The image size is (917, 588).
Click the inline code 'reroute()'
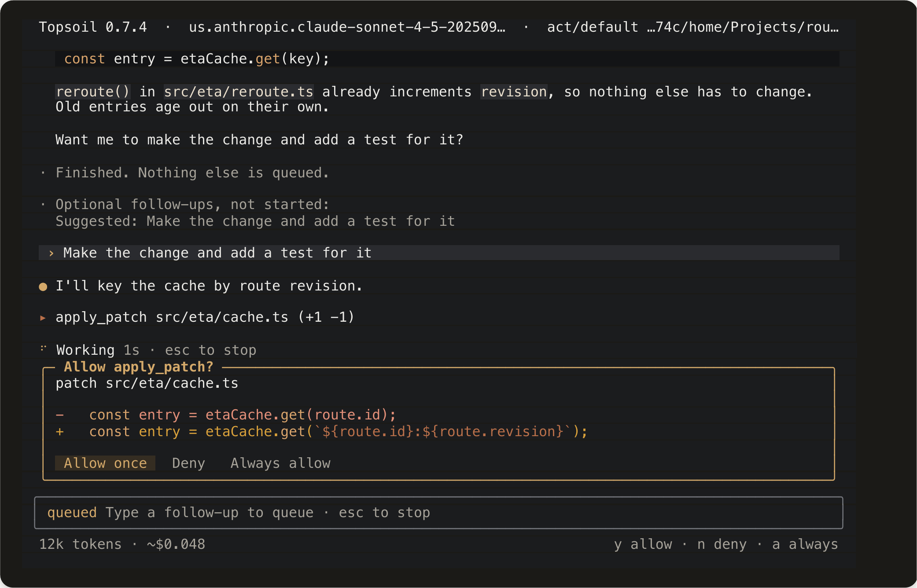(x=93, y=92)
